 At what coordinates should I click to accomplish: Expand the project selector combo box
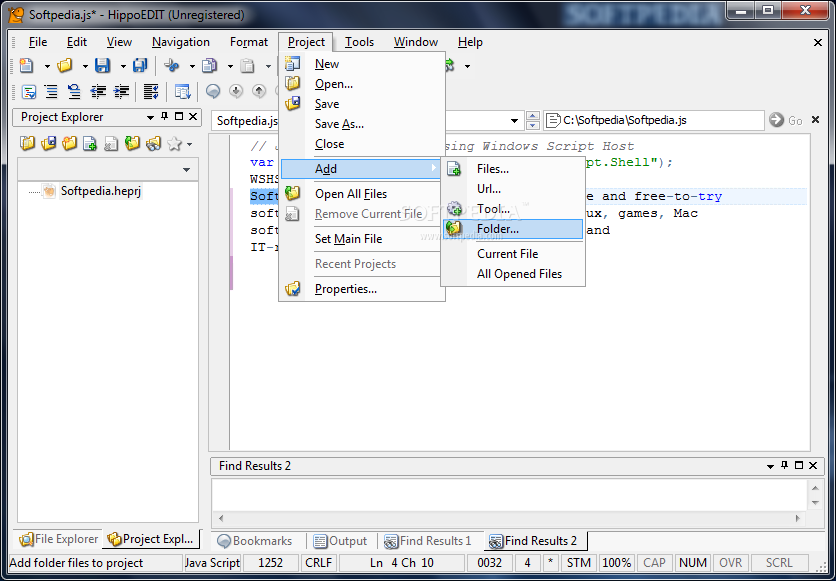[186, 170]
